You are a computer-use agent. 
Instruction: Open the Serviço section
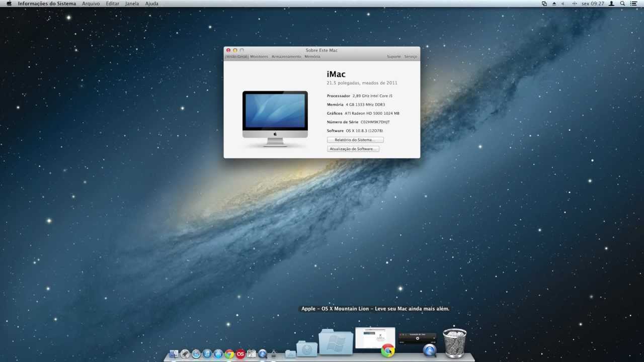411,56
